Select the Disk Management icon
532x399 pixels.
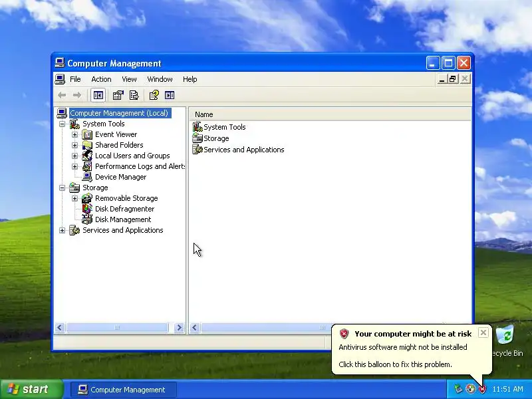87,219
